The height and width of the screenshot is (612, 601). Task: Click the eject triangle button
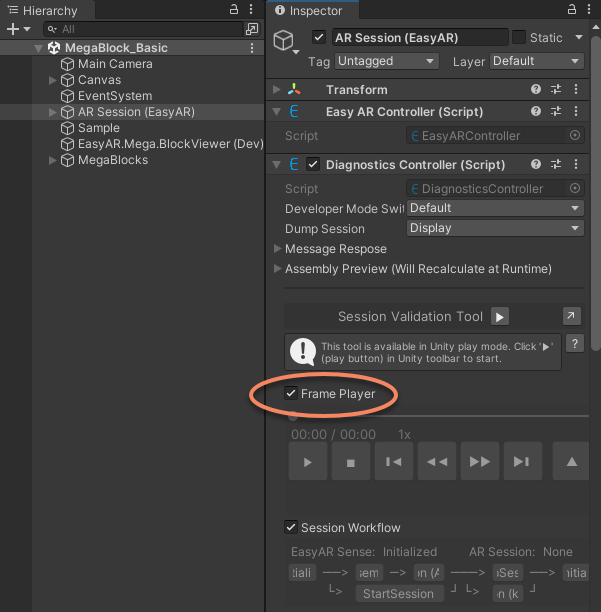571,461
